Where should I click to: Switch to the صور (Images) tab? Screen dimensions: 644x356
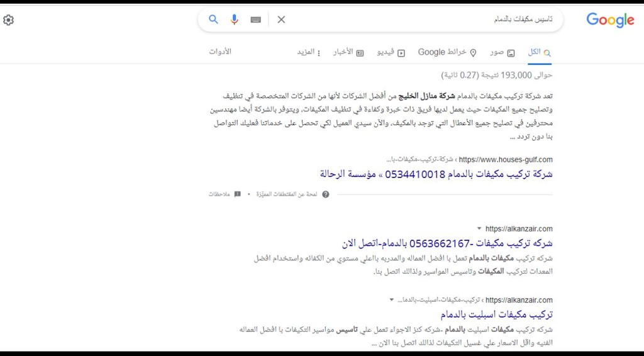click(502, 53)
